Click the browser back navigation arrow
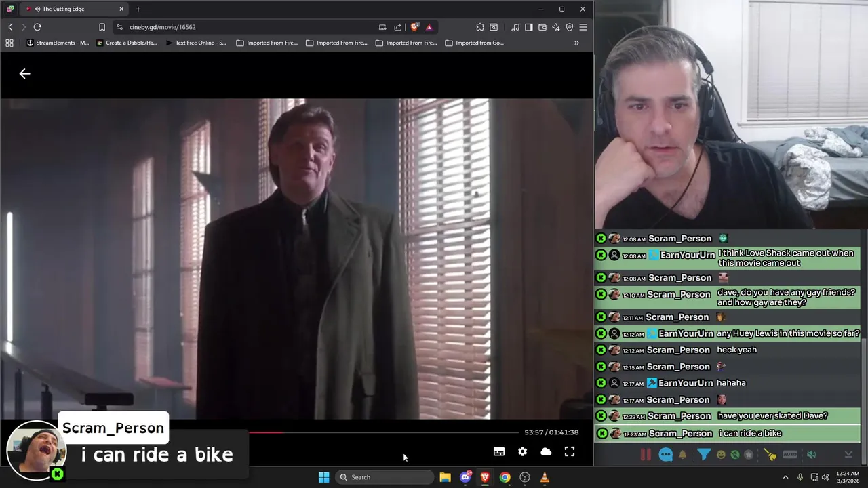868x488 pixels. coord(10,27)
